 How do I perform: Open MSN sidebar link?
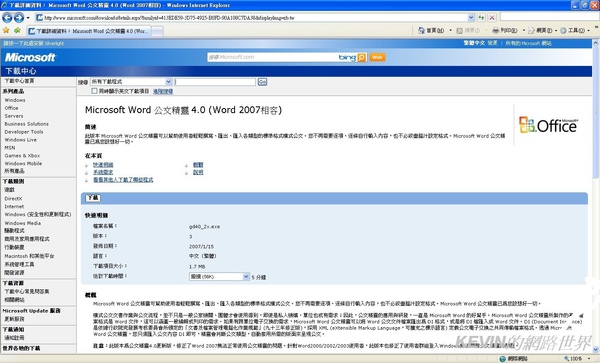10,148
